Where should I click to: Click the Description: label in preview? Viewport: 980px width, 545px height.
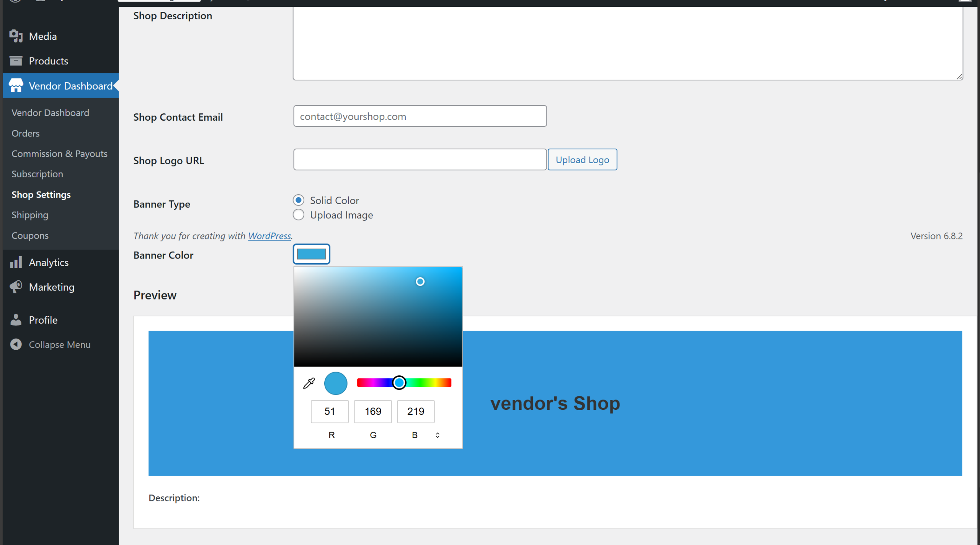174,498
